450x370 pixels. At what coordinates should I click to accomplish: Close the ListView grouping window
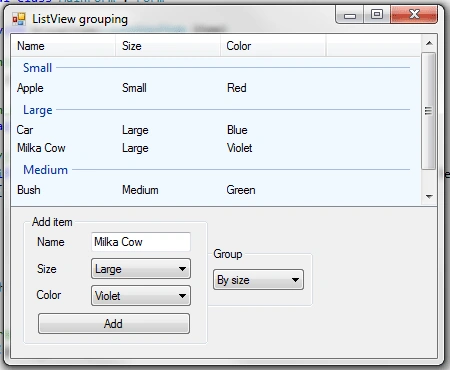pyautogui.click(x=414, y=15)
